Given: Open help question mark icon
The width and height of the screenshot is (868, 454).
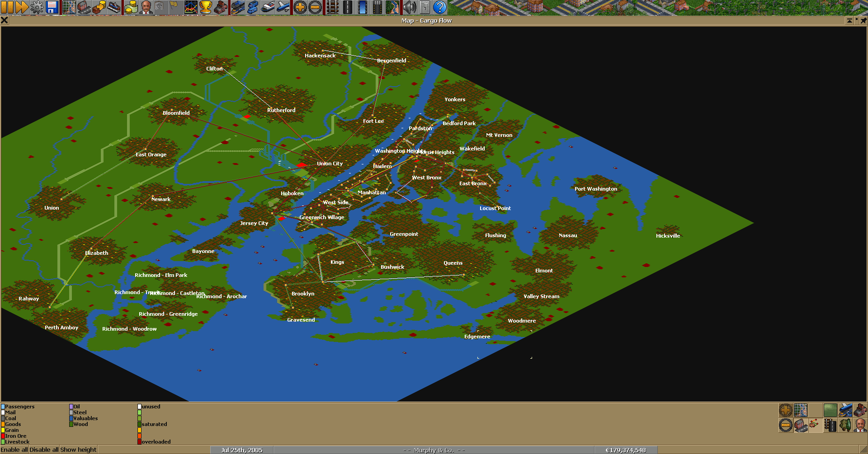Looking at the screenshot, I should click(439, 7).
